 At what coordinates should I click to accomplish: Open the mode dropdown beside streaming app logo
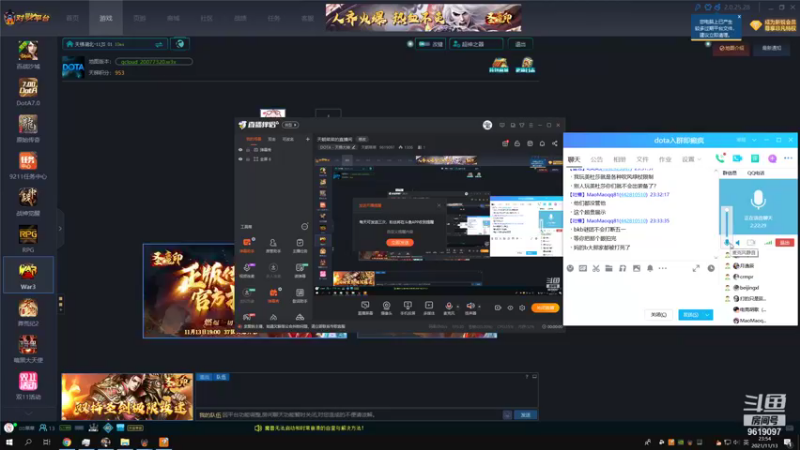(x=291, y=125)
